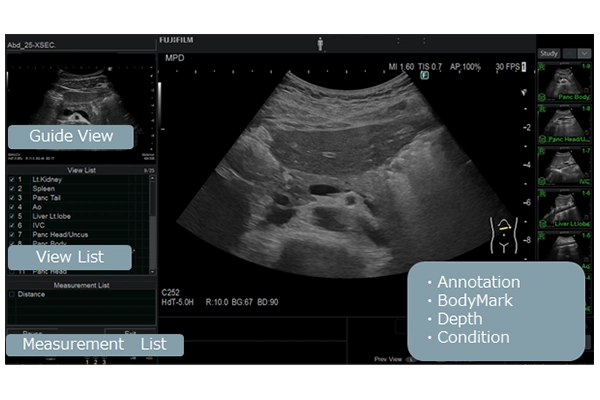Click View List scrollbar down arrow

tap(152, 272)
